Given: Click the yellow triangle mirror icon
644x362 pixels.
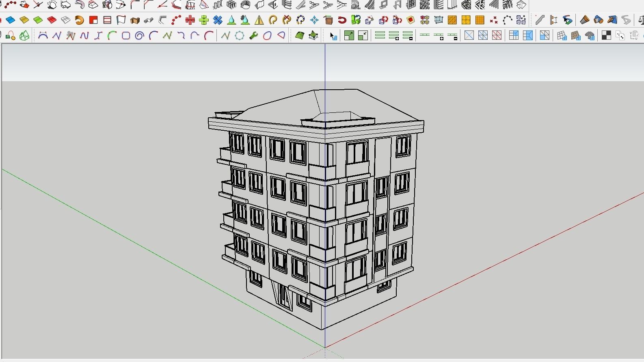Looking at the screenshot, I should click(259, 20).
